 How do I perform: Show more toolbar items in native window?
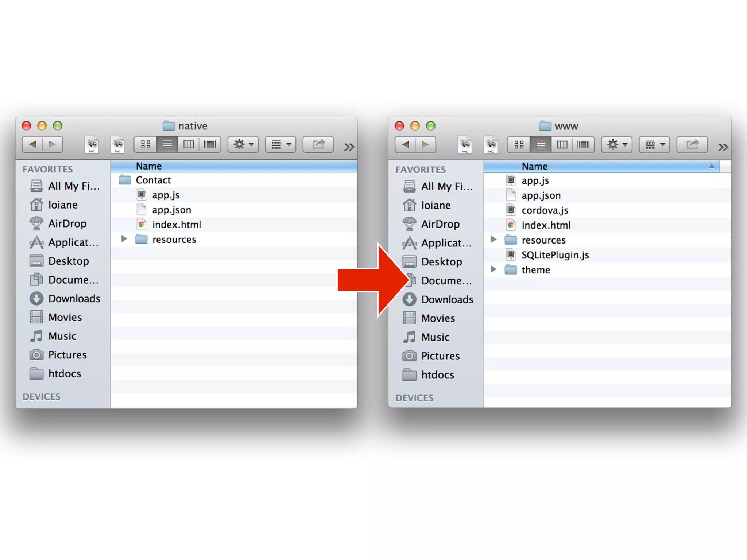click(x=349, y=147)
